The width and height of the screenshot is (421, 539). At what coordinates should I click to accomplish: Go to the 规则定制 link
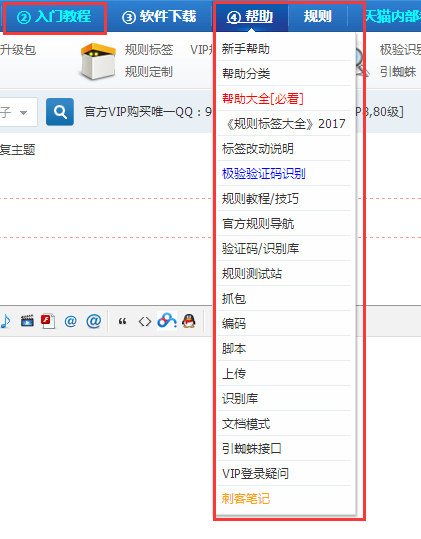click(x=149, y=72)
